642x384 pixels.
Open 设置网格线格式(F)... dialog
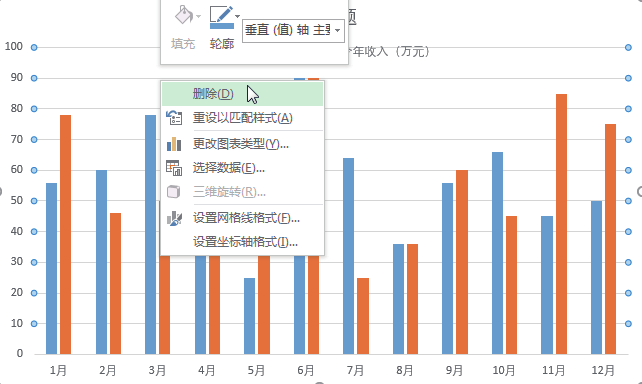point(242,218)
